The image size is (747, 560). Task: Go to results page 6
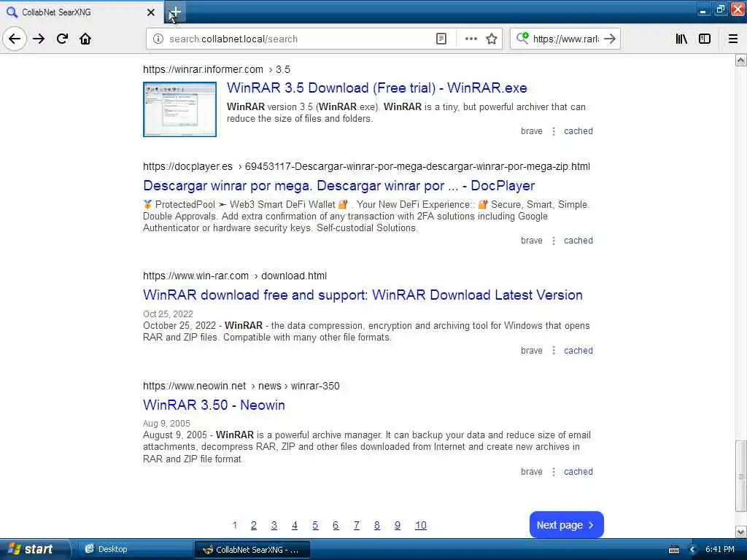pyautogui.click(x=336, y=525)
